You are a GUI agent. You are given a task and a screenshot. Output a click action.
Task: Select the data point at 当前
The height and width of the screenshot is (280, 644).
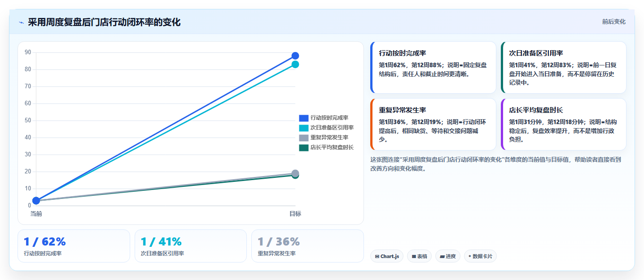[x=36, y=201]
